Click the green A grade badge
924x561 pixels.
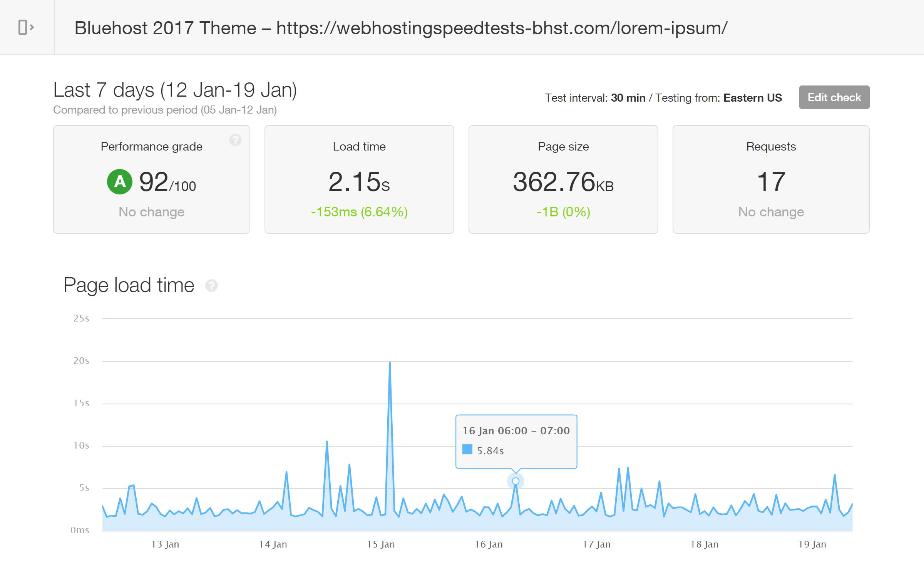[120, 182]
